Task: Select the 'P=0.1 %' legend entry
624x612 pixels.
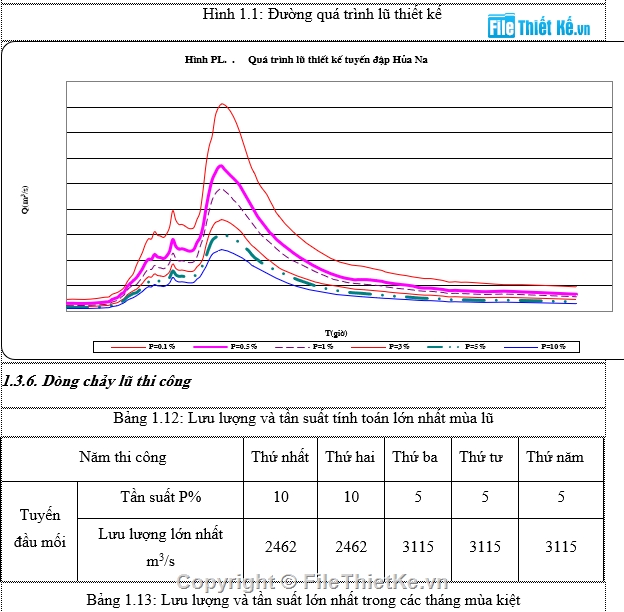Action: pos(143,347)
